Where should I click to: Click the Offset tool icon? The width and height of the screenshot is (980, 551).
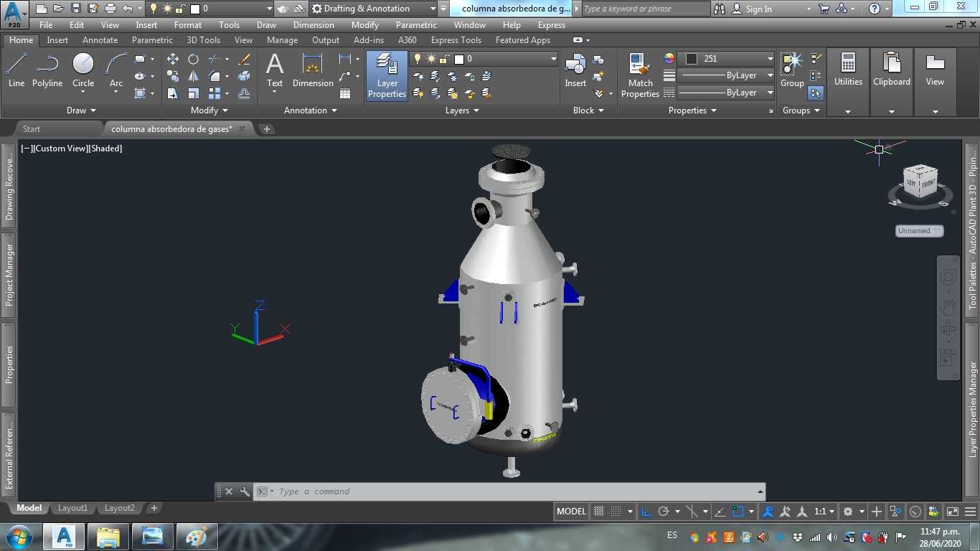coord(244,93)
